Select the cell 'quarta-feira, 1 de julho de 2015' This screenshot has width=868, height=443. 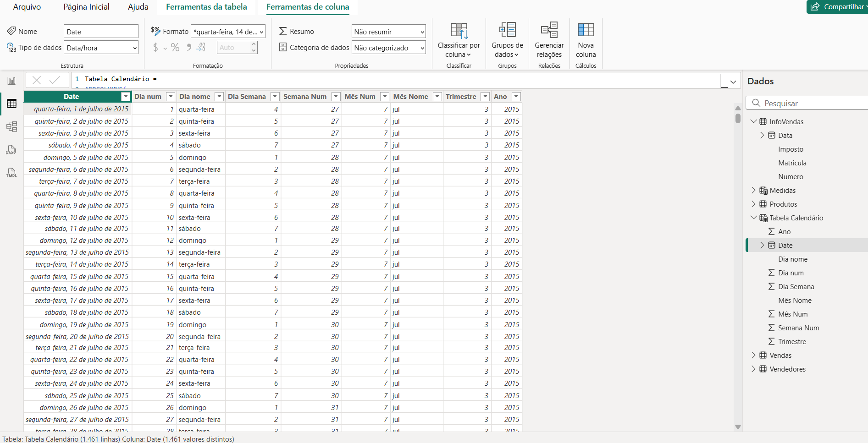tap(78, 109)
